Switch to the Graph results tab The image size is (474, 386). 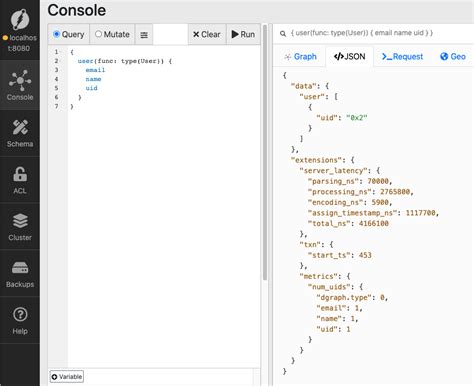[x=300, y=57]
